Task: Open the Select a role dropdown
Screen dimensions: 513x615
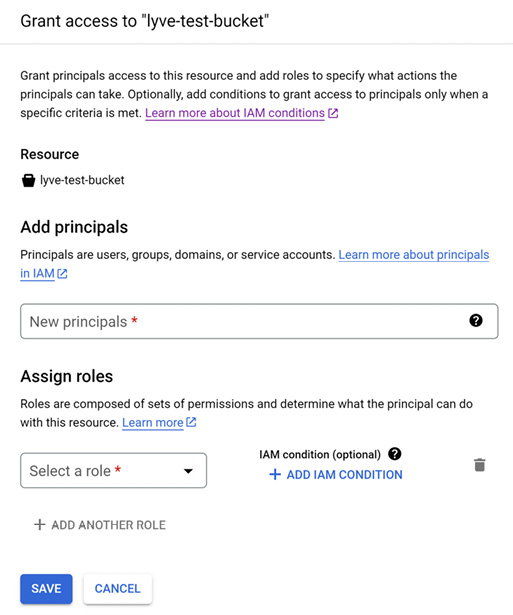Action: click(x=113, y=470)
